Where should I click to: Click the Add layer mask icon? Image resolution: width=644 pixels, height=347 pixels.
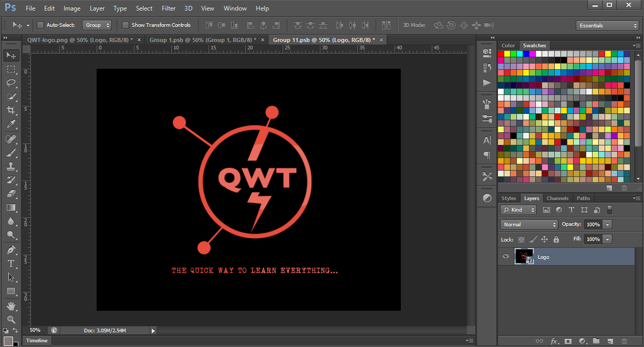pyautogui.click(x=568, y=341)
